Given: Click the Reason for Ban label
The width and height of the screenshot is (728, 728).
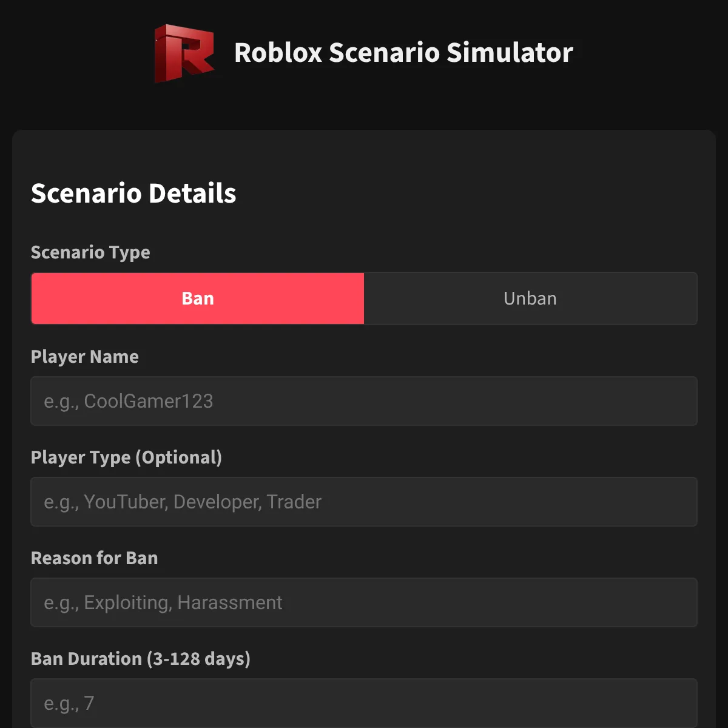Looking at the screenshot, I should click(x=95, y=558).
